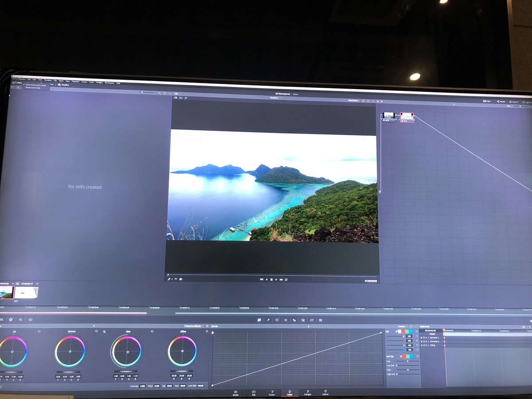Open the Qualifier eyedropper palette
Viewport: 532px width, 399px height.
[268, 320]
